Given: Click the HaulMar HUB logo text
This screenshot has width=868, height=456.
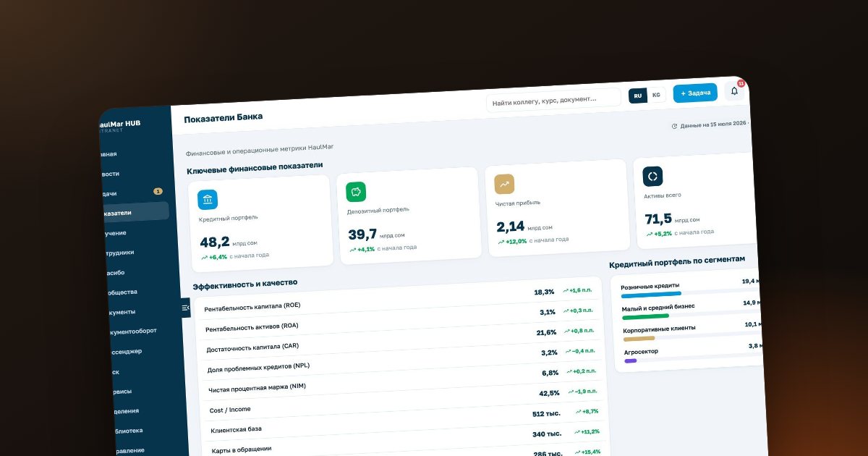Looking at the screenshot, I should pyautogui.click(x=119, y=124).
